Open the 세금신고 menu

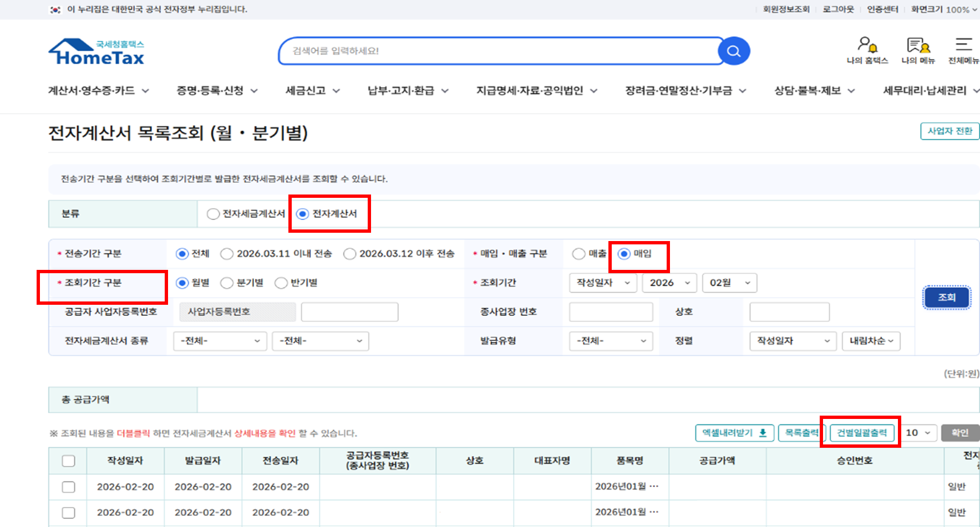point(312,90)
